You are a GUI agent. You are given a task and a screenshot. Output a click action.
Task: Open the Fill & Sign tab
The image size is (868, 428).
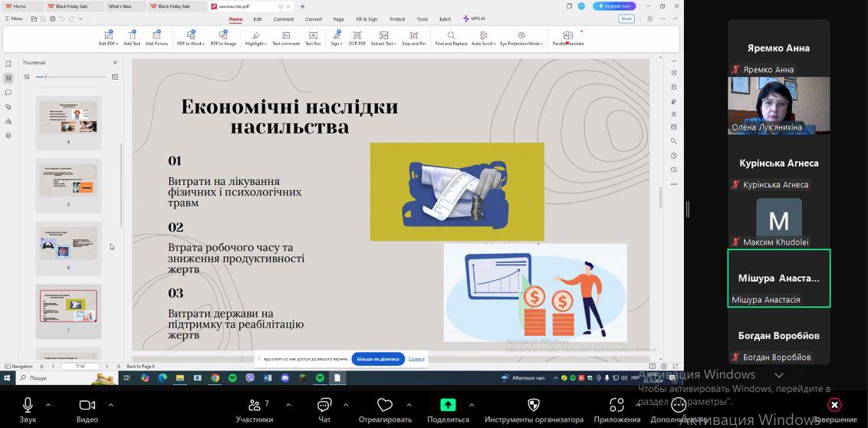click(367, 19)
